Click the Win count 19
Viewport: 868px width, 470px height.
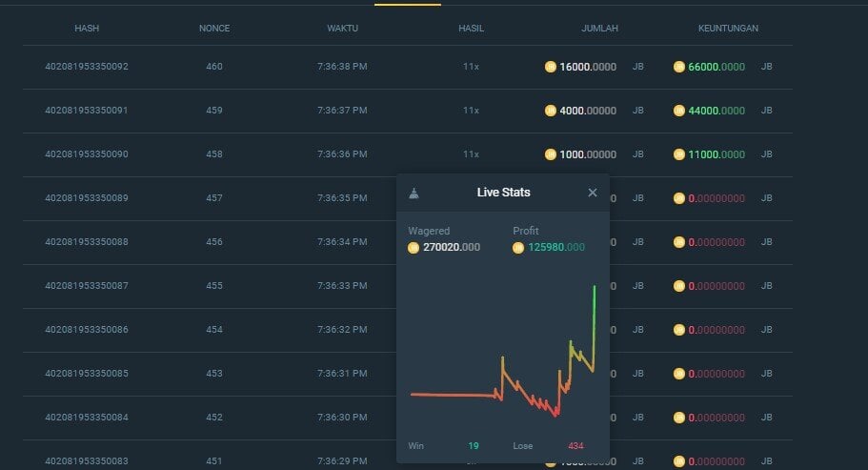click(x=474, y=445)
